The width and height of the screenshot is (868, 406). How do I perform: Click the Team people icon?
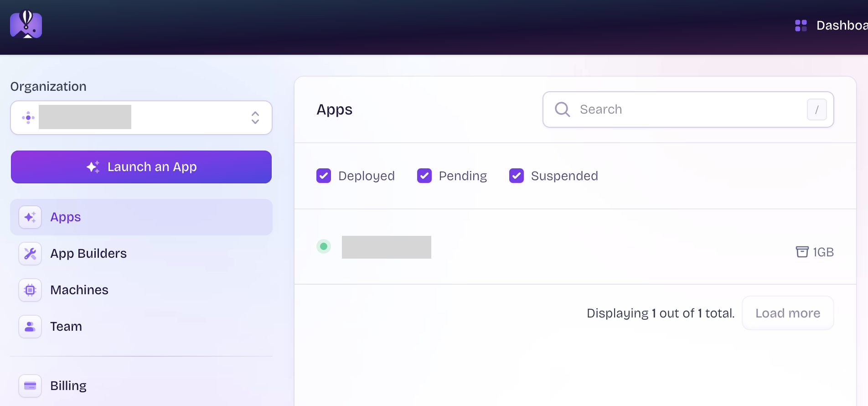pyautogui.click(x=30, y=327)
